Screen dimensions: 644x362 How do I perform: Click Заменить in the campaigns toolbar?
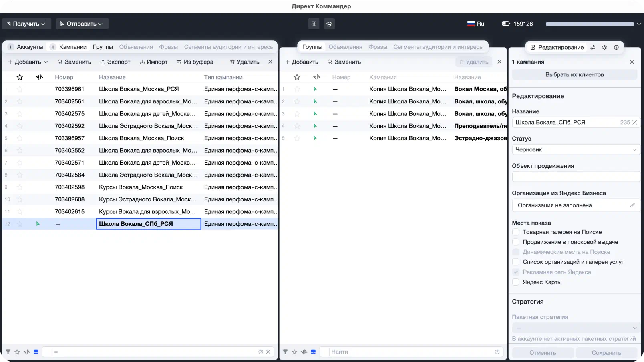[x=74, y=62]
